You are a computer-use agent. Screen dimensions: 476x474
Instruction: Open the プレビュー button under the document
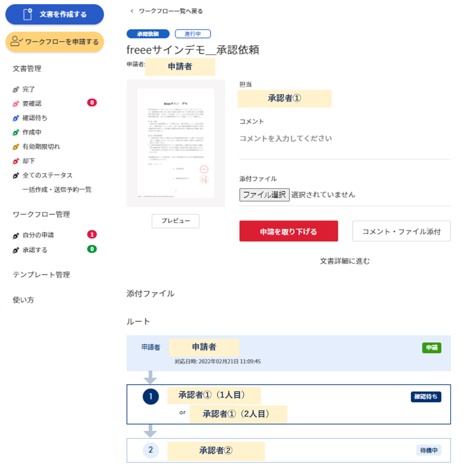click(176, 221)
